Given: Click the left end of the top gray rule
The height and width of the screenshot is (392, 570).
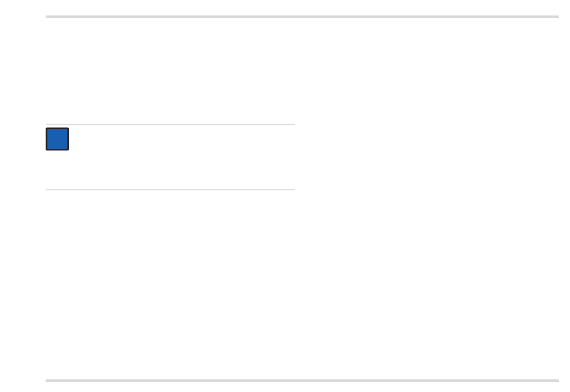Looking at the screenshot, I should pyautogui.click(x=48, y=17).
